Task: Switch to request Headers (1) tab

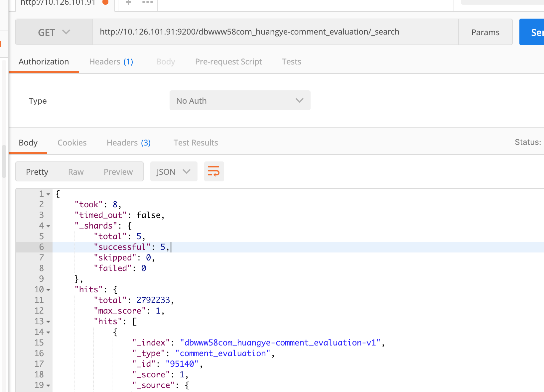Action: point(111,62)
